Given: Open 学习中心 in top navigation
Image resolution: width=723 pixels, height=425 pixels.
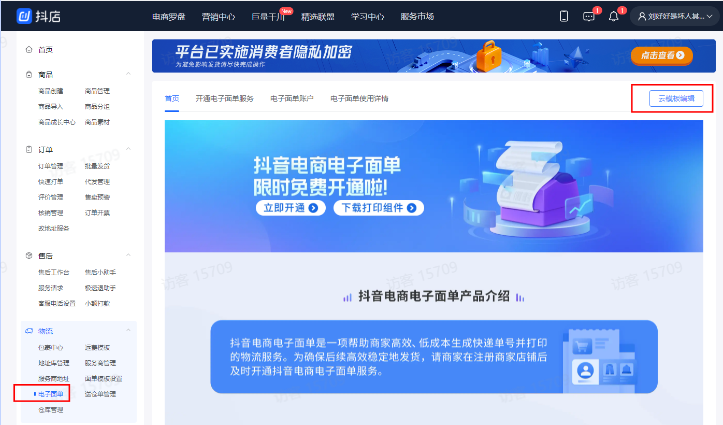Looking at the screenshot, I should point(367,17).
